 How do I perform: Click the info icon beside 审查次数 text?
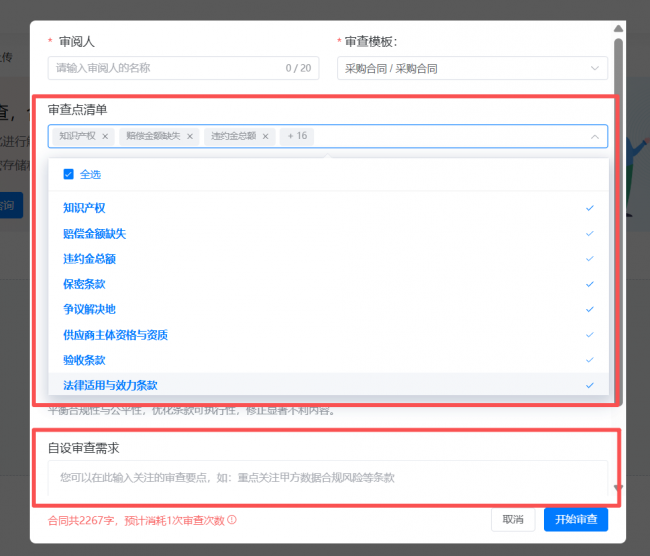(x=232, y=520)
